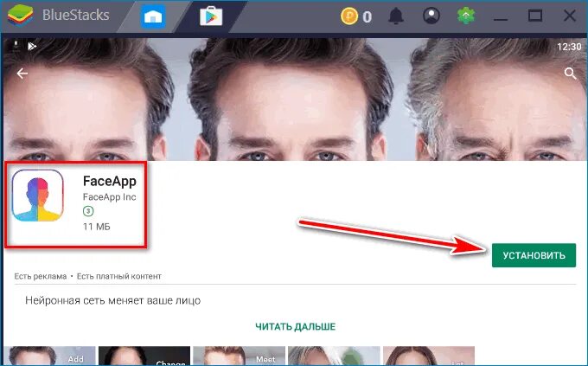Open the user account profile icon
Image resolution: width=588 pixels, height=366 pixels.
pos(431,16)
